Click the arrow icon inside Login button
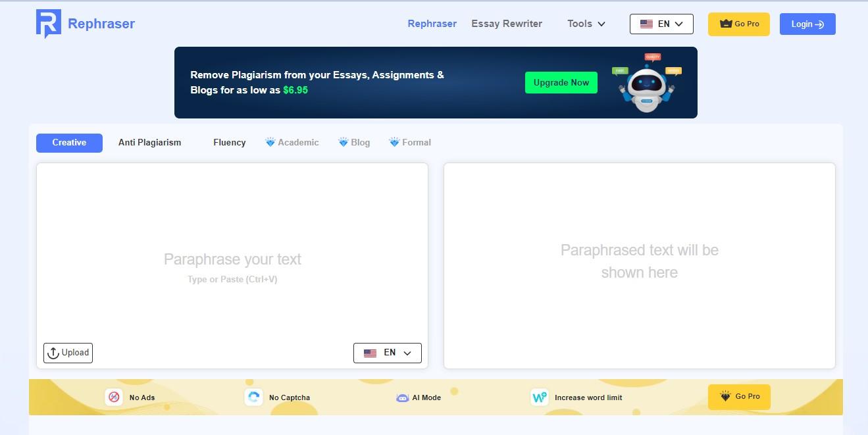 click(819, 24)
